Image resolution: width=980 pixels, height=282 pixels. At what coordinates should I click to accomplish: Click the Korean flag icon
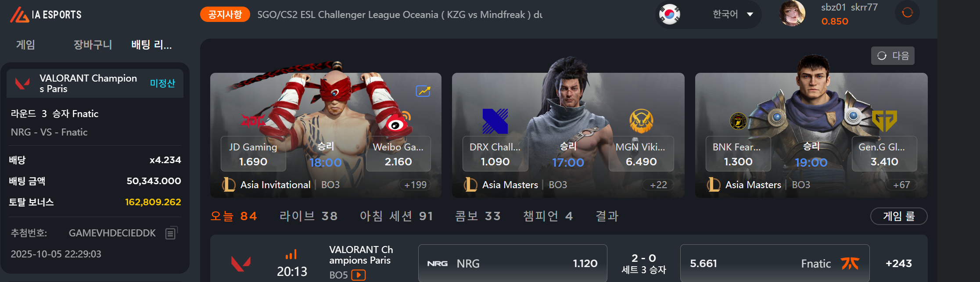(x=670, y=14)
